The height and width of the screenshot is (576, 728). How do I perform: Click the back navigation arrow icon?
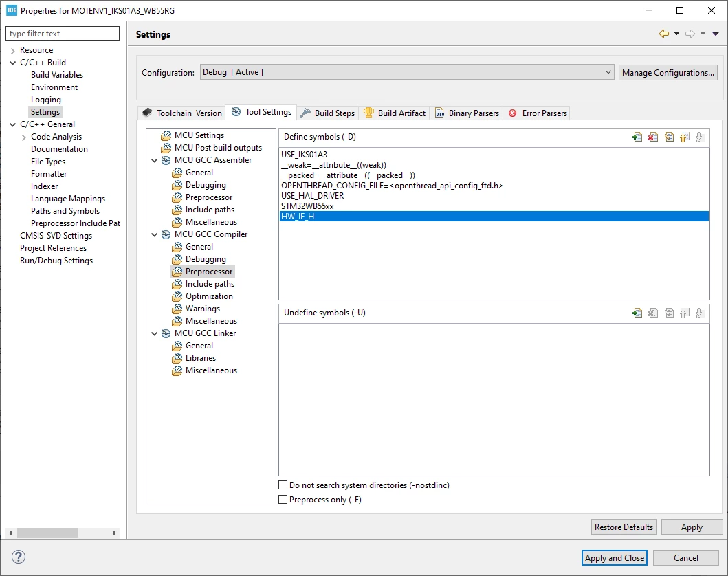click(664, 34)
